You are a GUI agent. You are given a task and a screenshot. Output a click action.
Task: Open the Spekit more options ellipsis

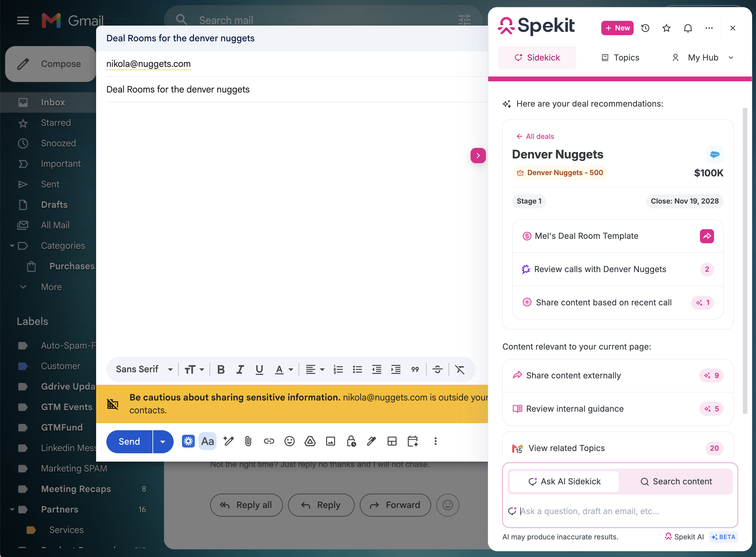tap(709, 28)
